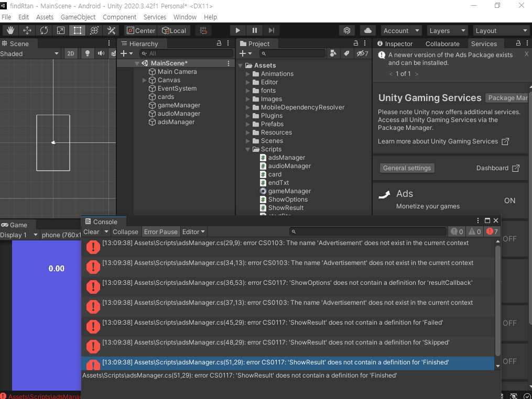Select the Rect tool
This screenshot has height=399, width=532.
(78, 30)
